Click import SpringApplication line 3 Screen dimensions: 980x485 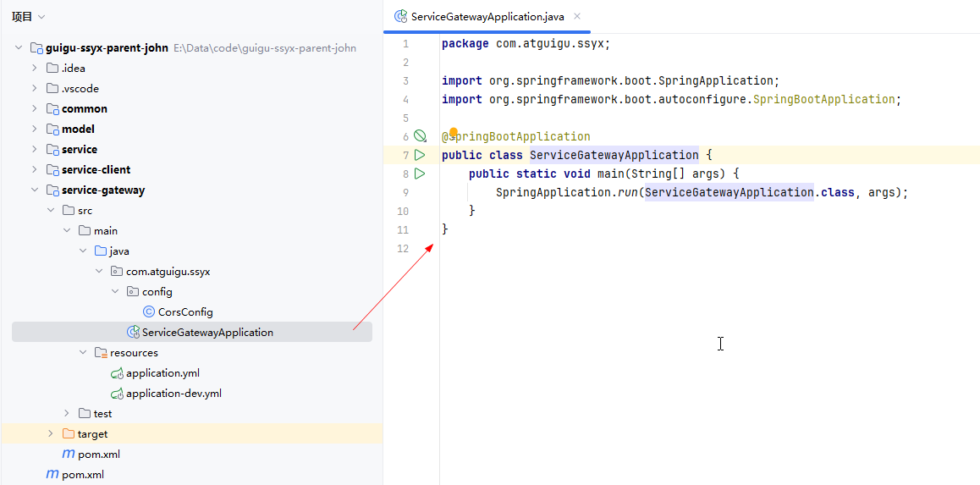tap(611, 80)
